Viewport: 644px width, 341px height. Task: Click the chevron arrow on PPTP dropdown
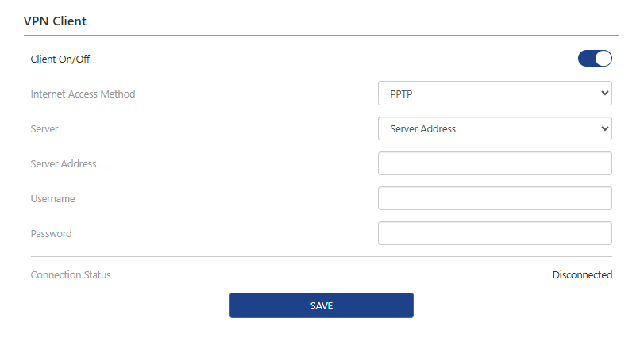click(x=605, y=94)
